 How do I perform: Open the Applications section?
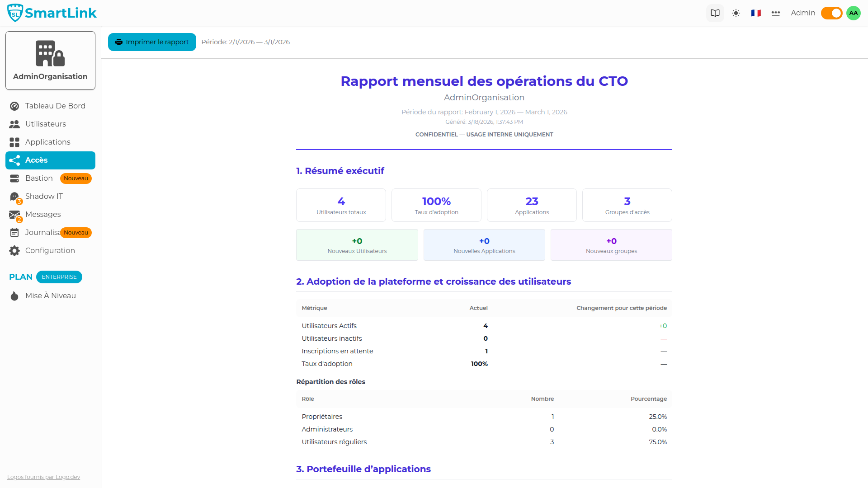pyautogui.click(x=47, y=142)
